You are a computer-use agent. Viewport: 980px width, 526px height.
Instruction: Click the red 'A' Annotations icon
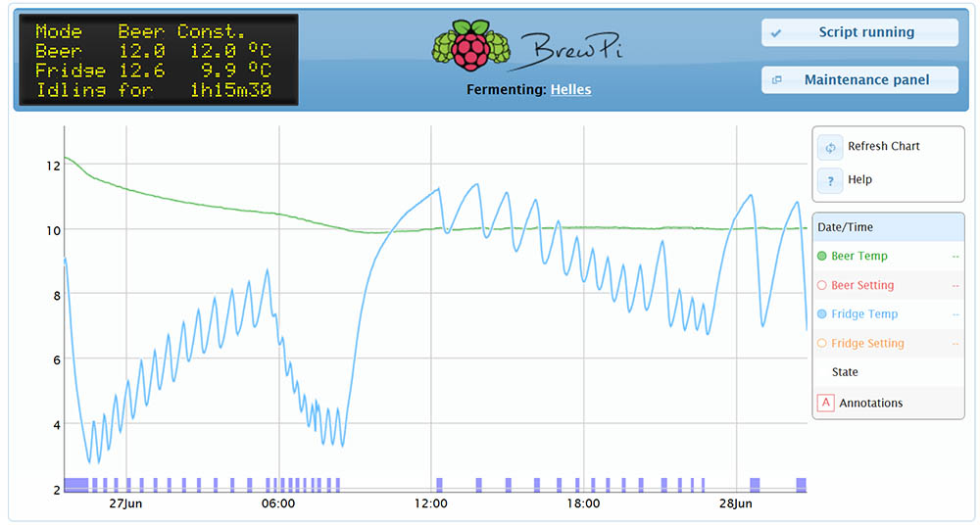pos(825,403)
